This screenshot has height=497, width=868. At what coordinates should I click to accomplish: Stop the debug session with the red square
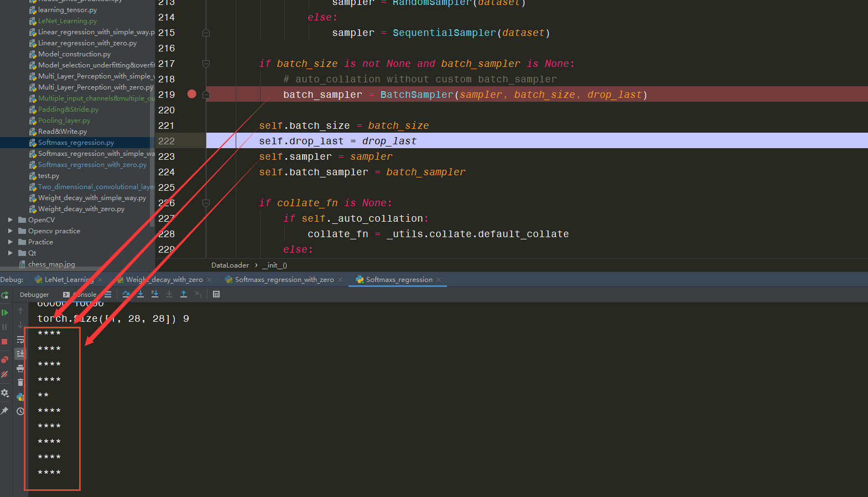pos(4,342)
